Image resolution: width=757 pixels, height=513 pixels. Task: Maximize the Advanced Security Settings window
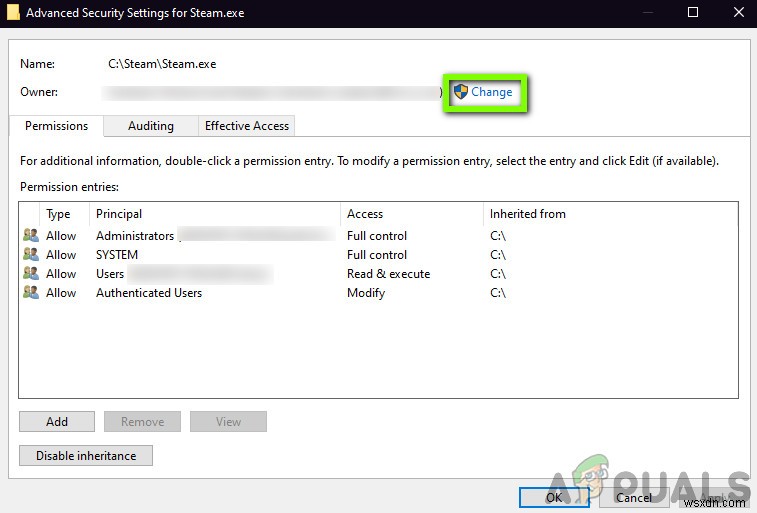pos(693,12)
